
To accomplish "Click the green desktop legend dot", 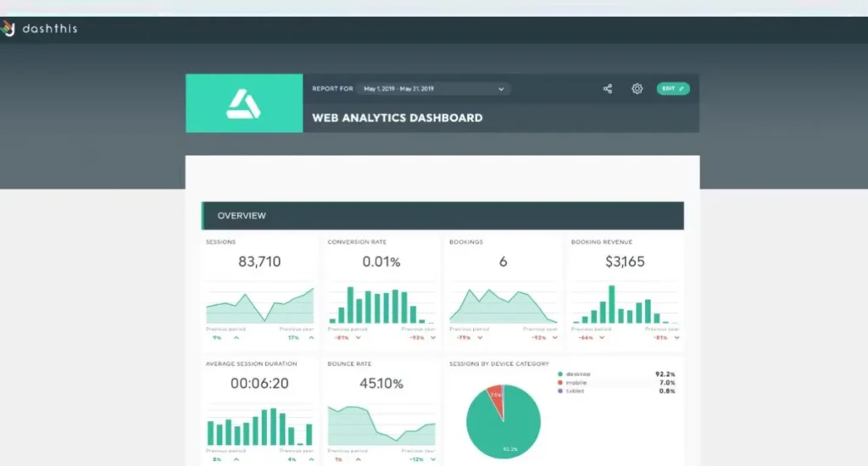I will pos(560,374).
